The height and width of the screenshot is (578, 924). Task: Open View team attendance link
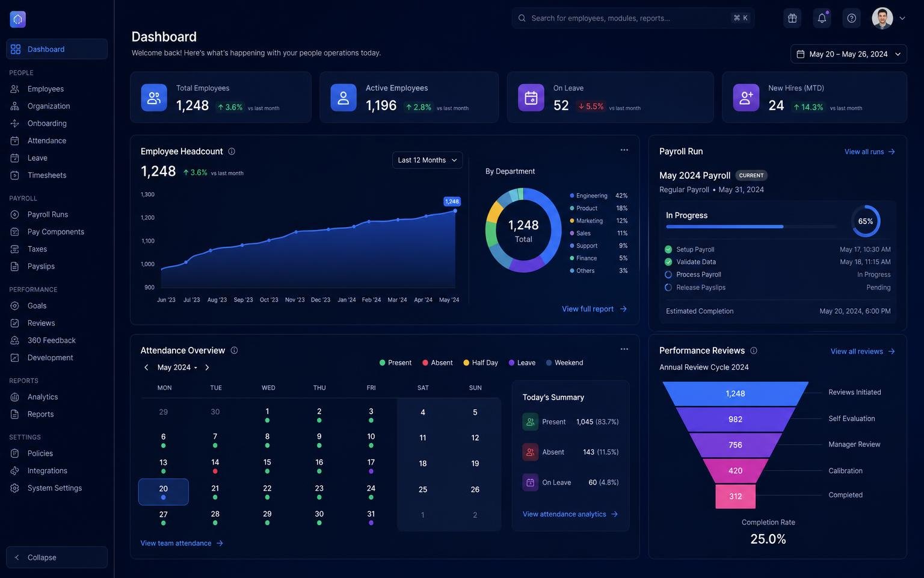click(x=182, y=543)
